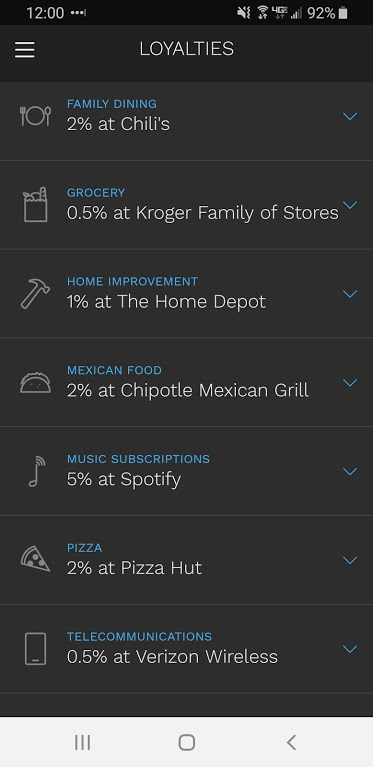The height and width of the screenshot is (767, 373).
Task: Tap the Family Dining plate and cutlery icon
Action: click(x=35, y=116)
